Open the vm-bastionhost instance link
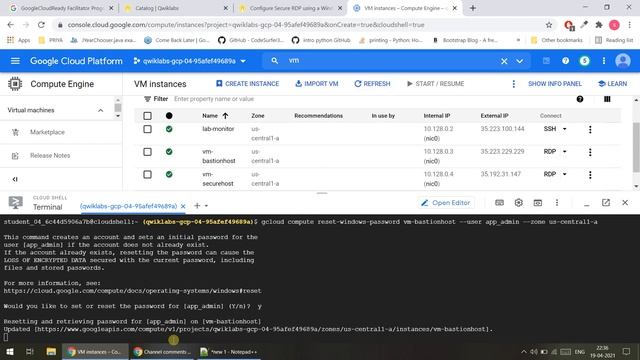The width and height of the screenshot is (640, 360). coord(218,156)
